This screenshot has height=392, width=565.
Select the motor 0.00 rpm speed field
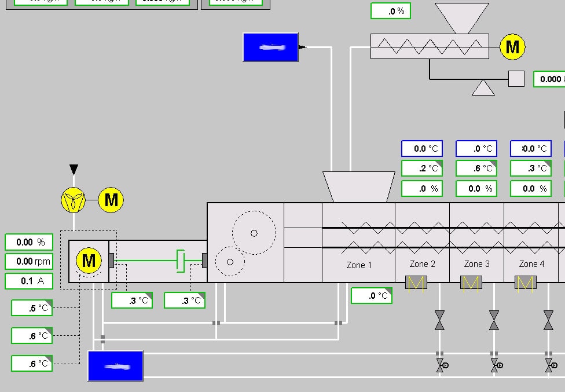29,261
